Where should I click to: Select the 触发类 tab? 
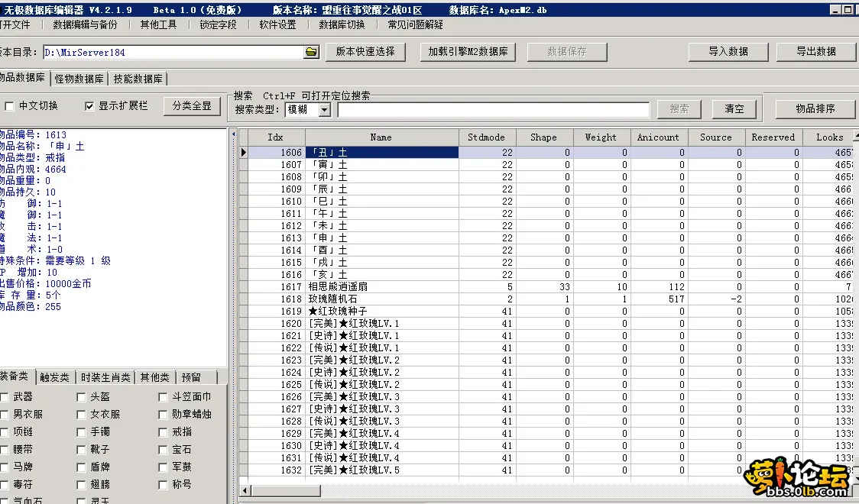55,377
